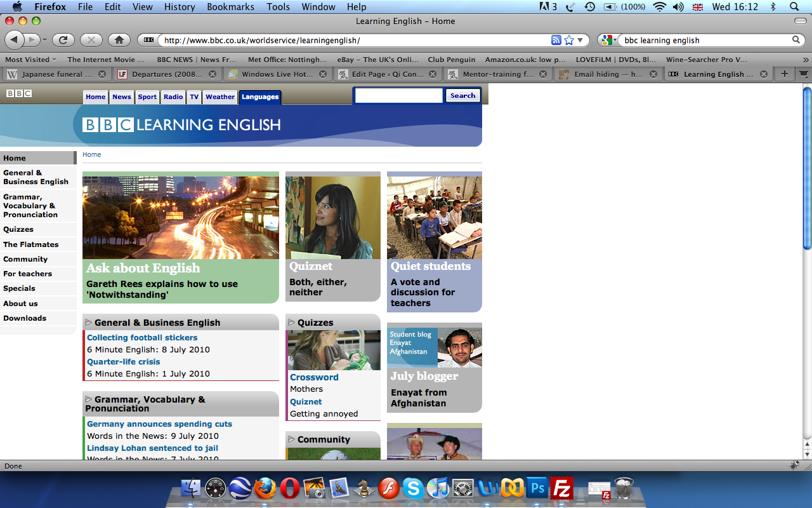
Task: Click the BBC Search button
Action: 462,96
